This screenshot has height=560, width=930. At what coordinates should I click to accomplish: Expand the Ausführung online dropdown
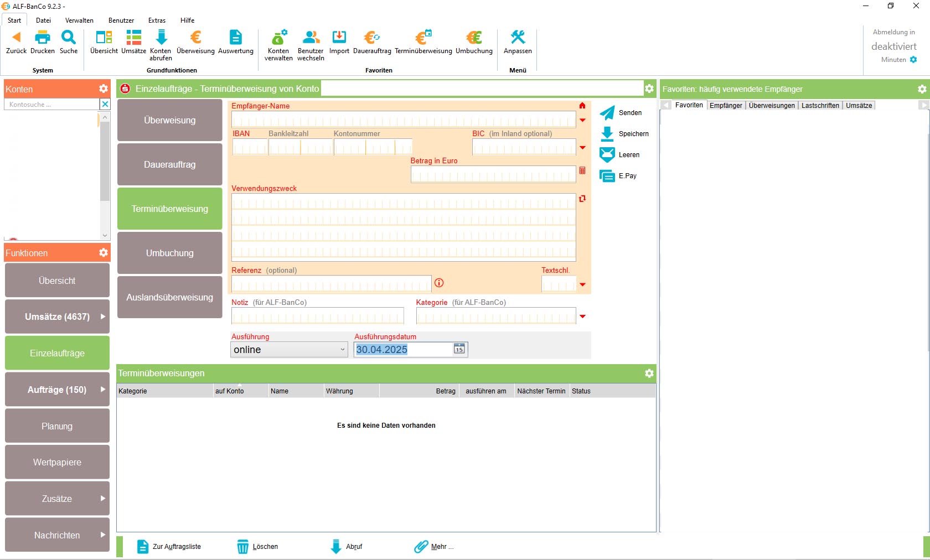[342, 350]
